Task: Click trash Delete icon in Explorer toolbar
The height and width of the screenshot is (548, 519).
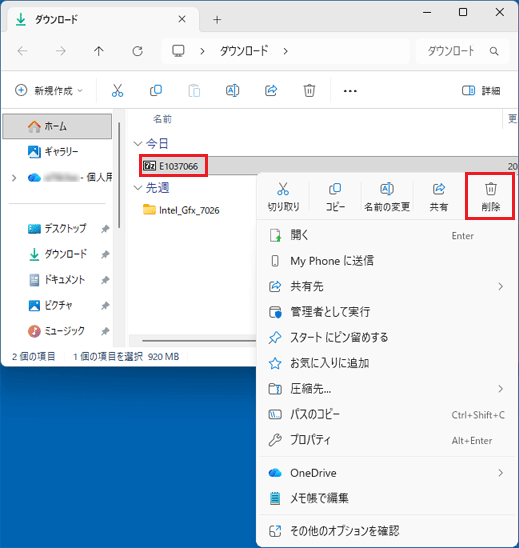Action: click(309, 91)
